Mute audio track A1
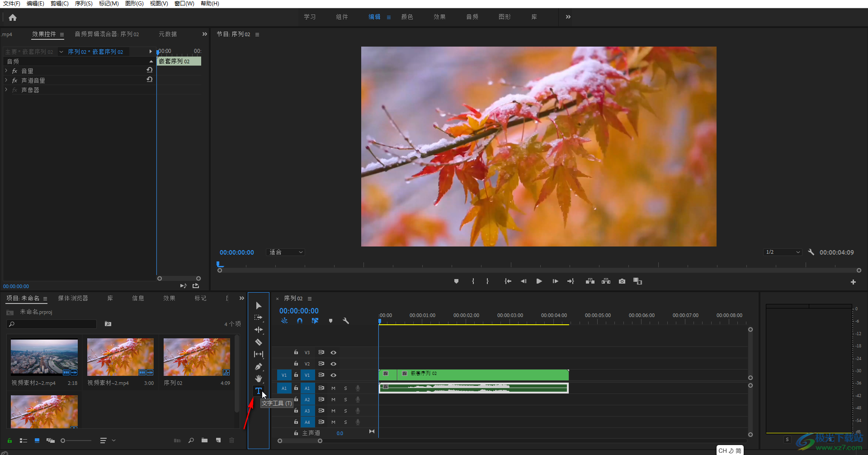 tap(333, 388)
